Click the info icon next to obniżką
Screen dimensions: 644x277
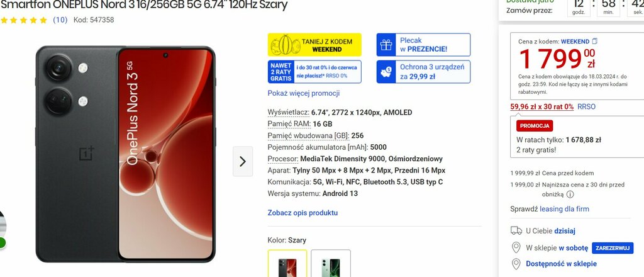570,195
